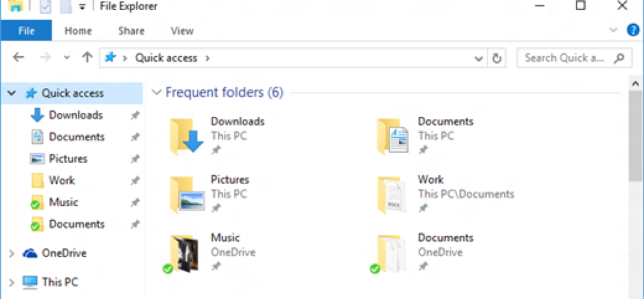Switch to the Home ribbon tab
This screenshot has width=644, height=299.
[78, 31]
